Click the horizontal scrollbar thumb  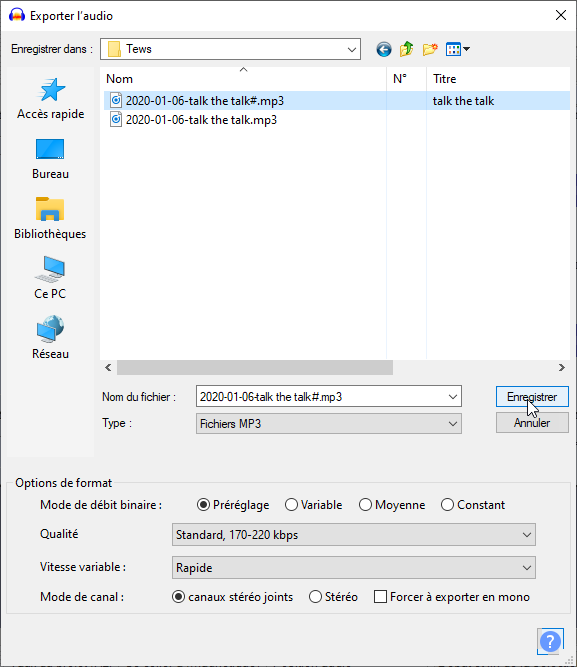point(255,368)
